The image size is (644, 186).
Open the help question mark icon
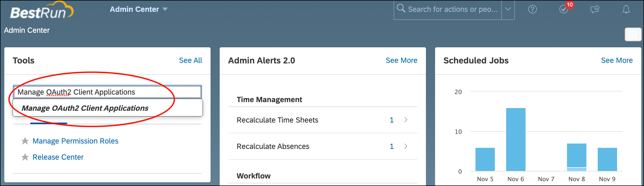point(532,9)
